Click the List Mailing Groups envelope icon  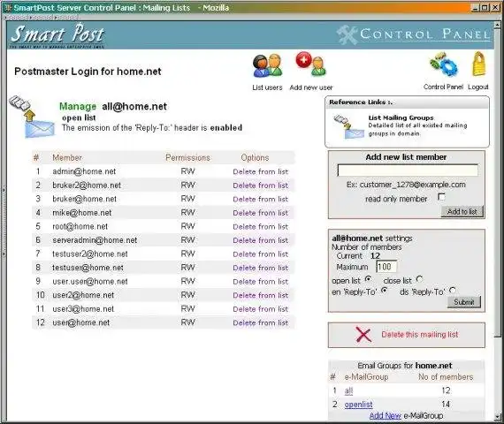coord(348,127)
